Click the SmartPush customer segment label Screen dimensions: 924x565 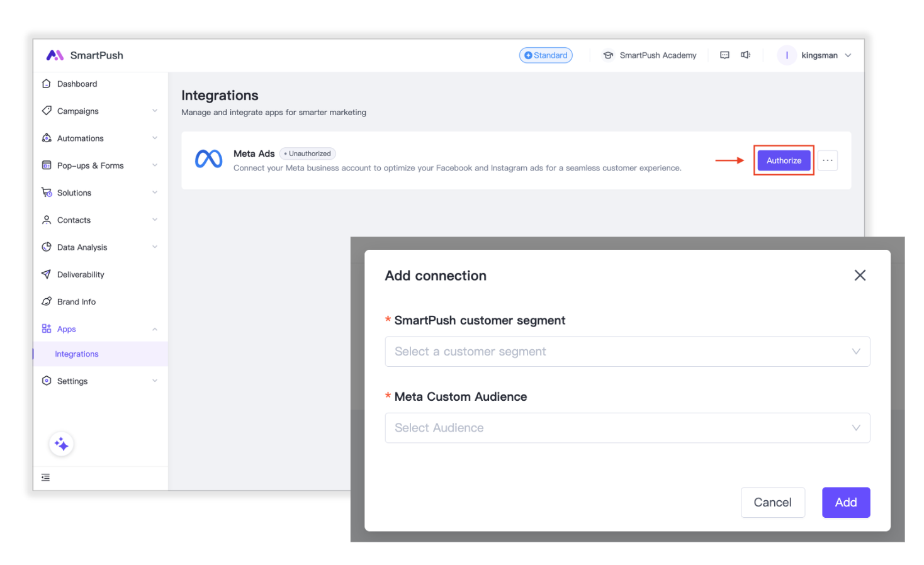pyautogui.click(x=480, y=320)
